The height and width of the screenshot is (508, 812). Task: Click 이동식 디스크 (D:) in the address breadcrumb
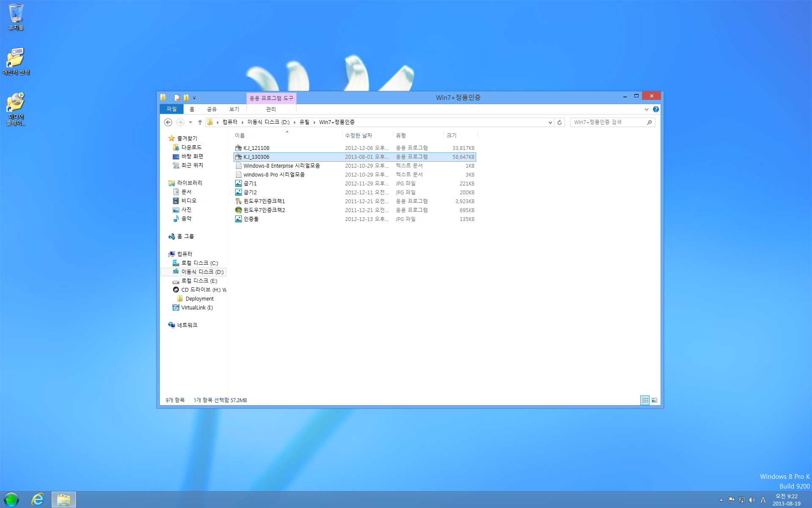click(x=268, y=122)
